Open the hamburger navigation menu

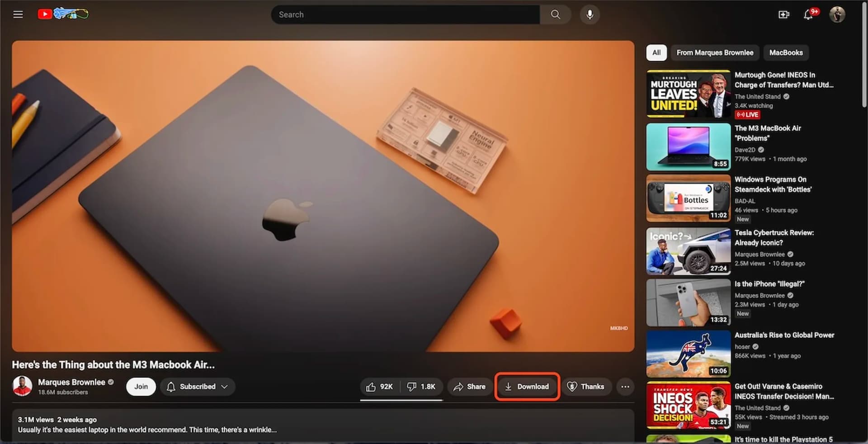18,14
